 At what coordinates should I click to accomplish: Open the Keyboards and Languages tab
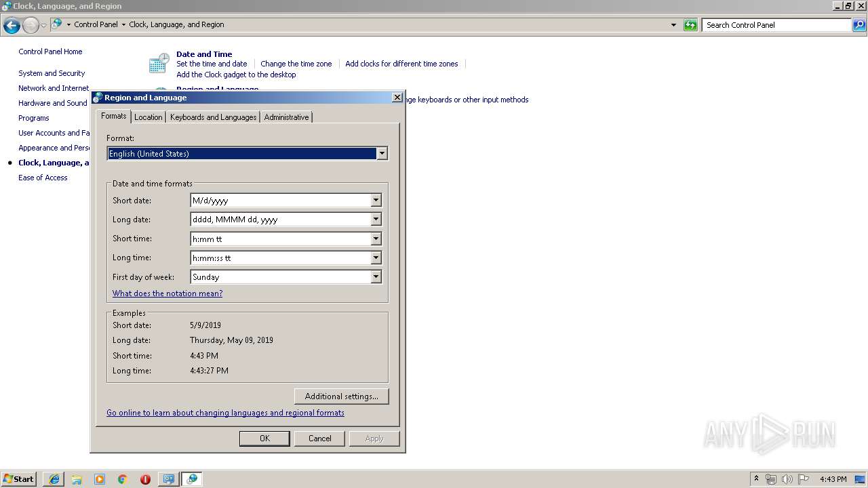tap(213, 117)
